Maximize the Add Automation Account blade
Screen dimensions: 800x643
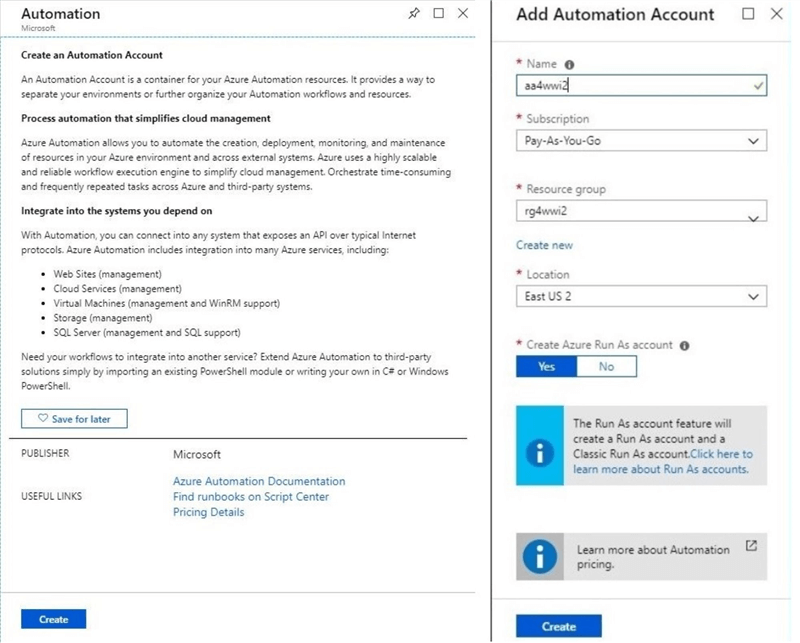749,14
